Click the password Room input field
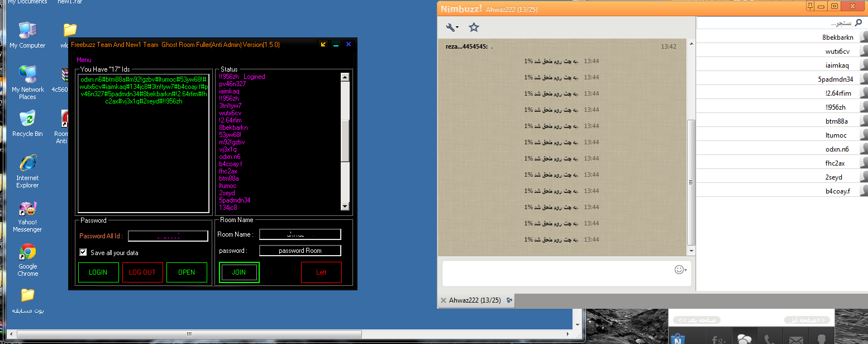 300,251
